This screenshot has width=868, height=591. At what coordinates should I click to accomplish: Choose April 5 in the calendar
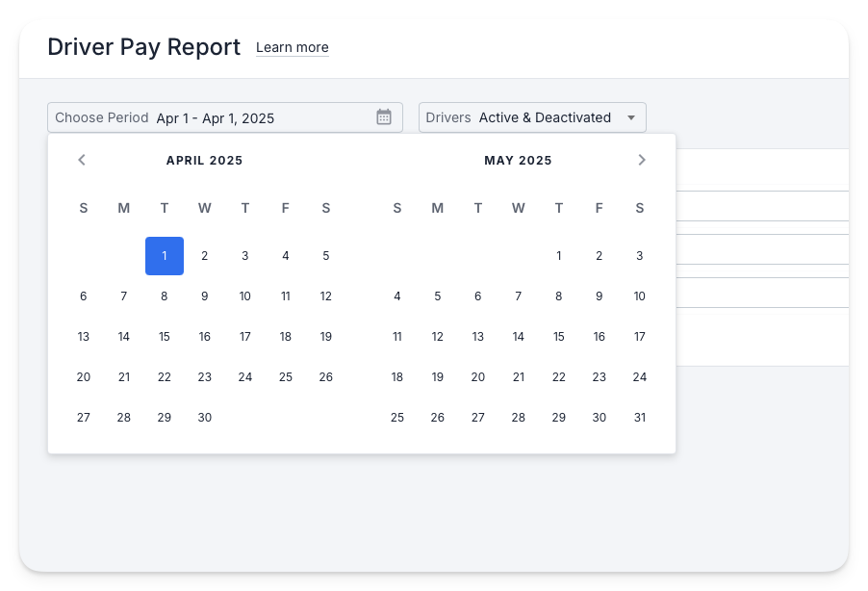pyautogui.click(x=326, y=256)
